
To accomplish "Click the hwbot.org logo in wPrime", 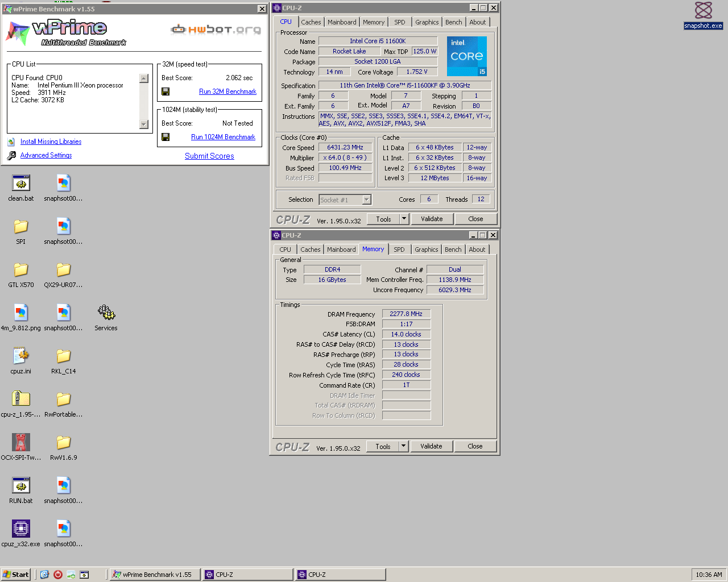I will tap(216, 29).
